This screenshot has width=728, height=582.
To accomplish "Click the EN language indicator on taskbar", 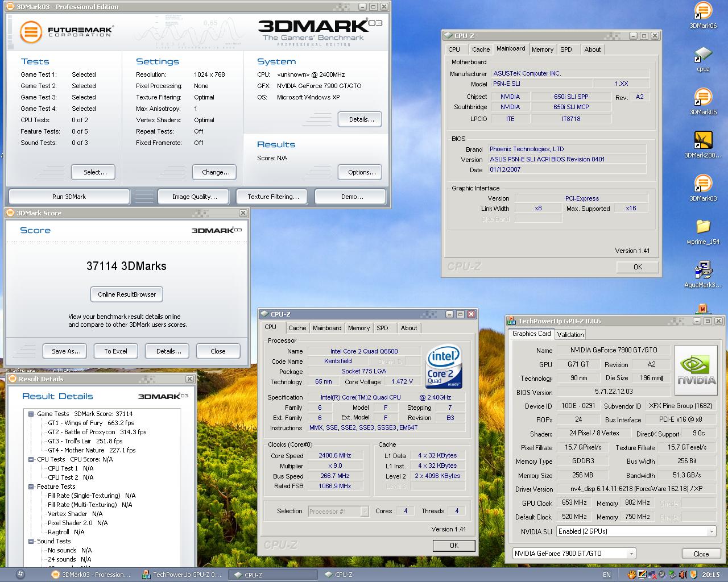I will point(607,575).
